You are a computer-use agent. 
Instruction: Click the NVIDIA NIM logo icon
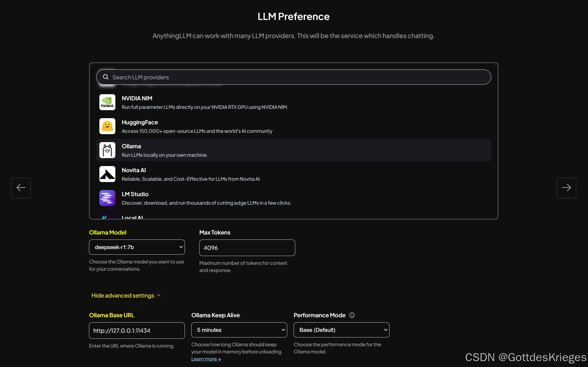click(107, 102)
